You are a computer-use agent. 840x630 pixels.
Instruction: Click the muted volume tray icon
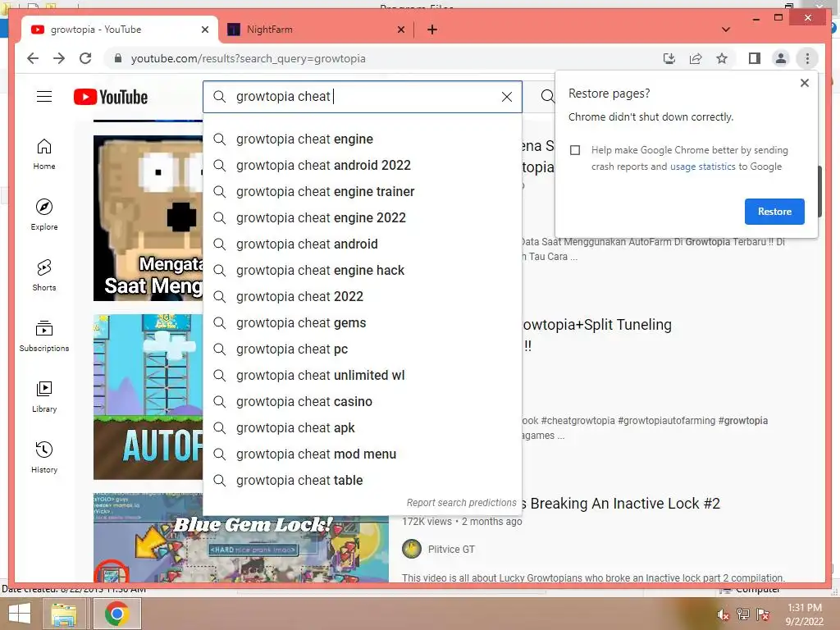point(723,614)
